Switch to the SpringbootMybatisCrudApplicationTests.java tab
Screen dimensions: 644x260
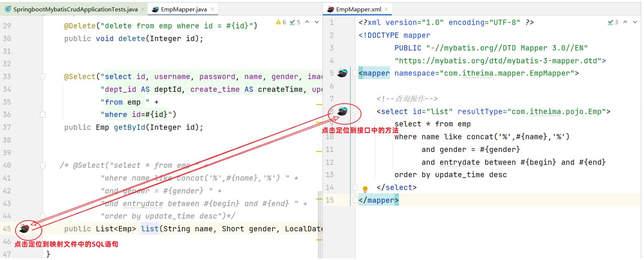(x=76, y=9)
